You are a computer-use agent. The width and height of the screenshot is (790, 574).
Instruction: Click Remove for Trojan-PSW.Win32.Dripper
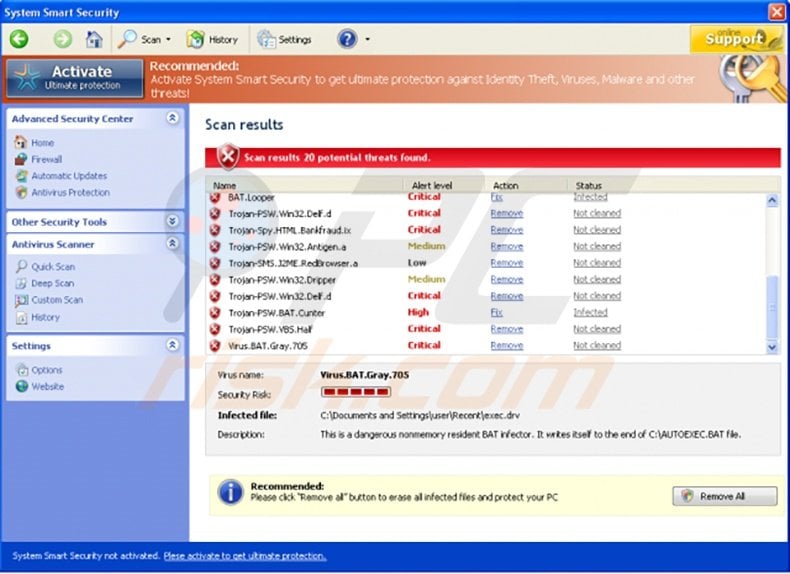point(507,279)
